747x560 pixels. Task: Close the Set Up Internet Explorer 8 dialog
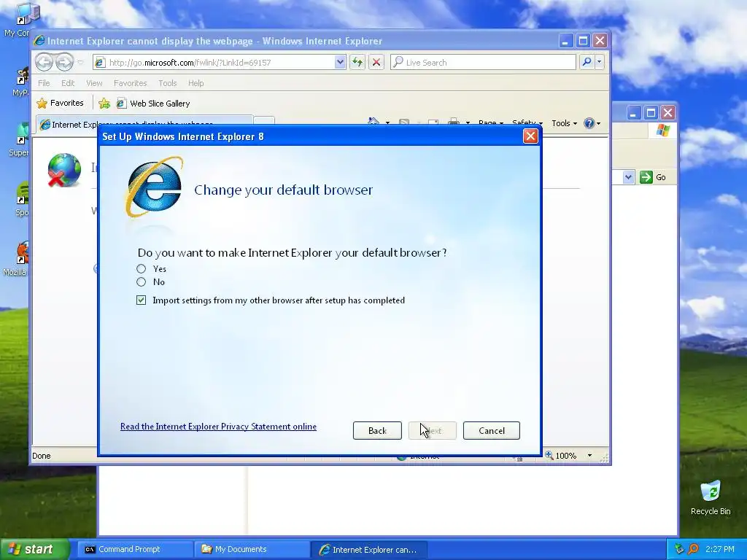click(530, 136)
